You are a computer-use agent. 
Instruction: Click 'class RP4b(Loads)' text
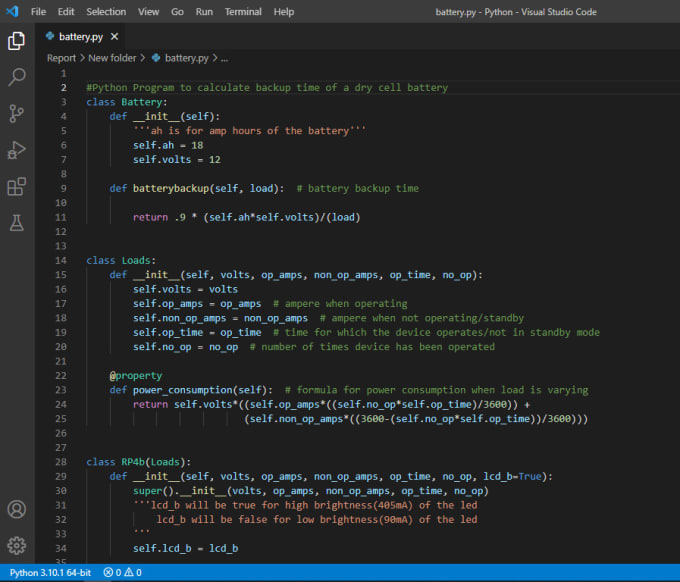[x=136, y=462]
